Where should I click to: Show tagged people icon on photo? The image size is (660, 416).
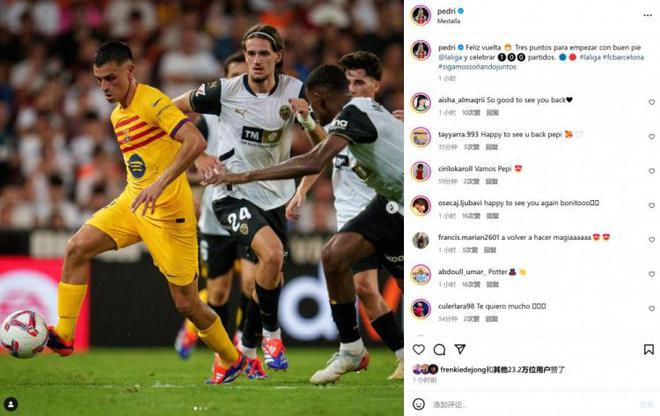coord(11,404)
